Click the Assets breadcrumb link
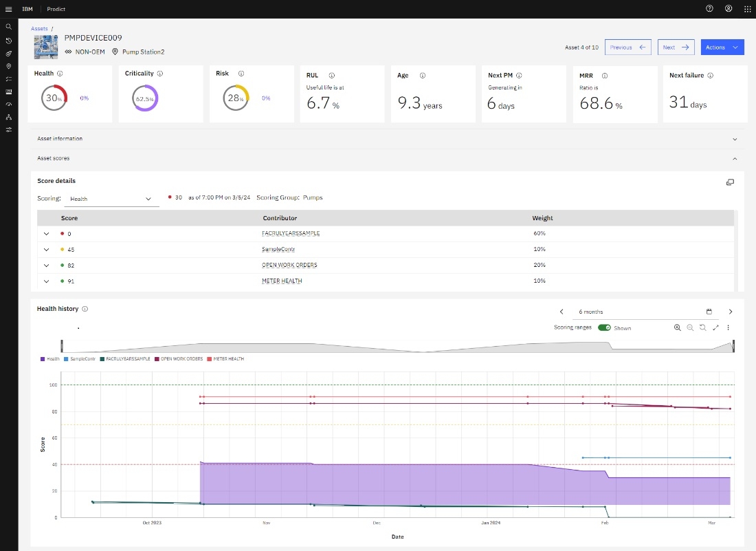Image resolution: width=756 pixels, height=551 pixels. click(x=39, y=29)
